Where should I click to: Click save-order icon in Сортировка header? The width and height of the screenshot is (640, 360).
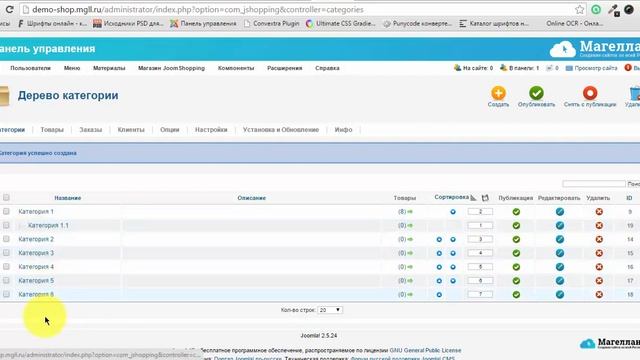485,198
